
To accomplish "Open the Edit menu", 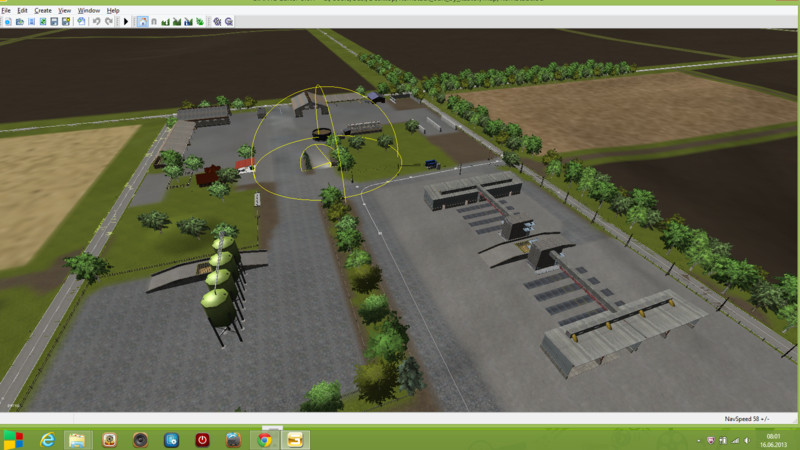I will pos(21,10).
